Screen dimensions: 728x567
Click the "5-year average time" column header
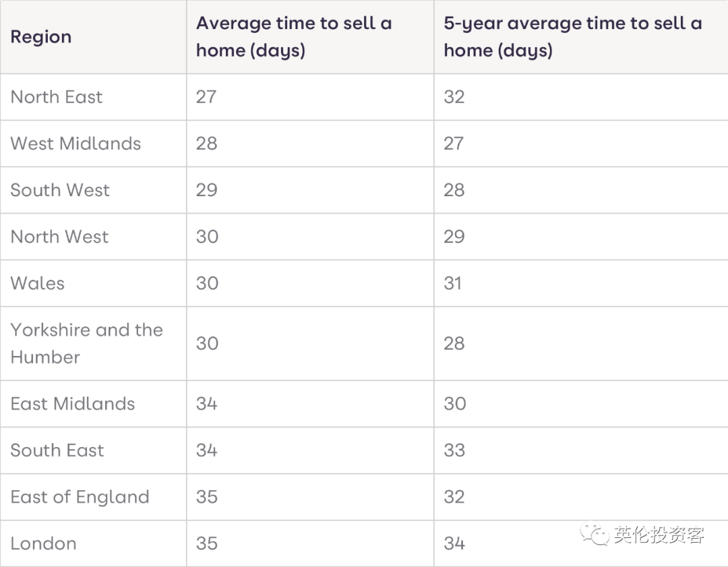tap(573, 36)
